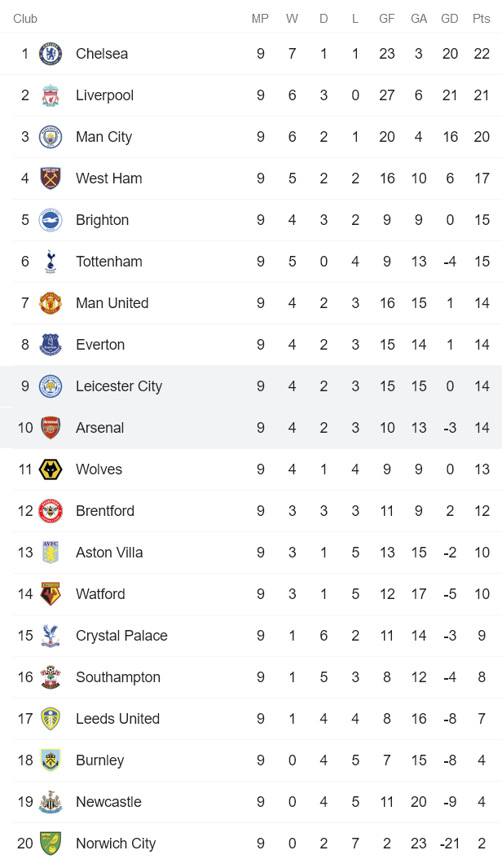Click the Liverpool club crest
The height and width of the screenshot is (868, 502).
(51, 95)
